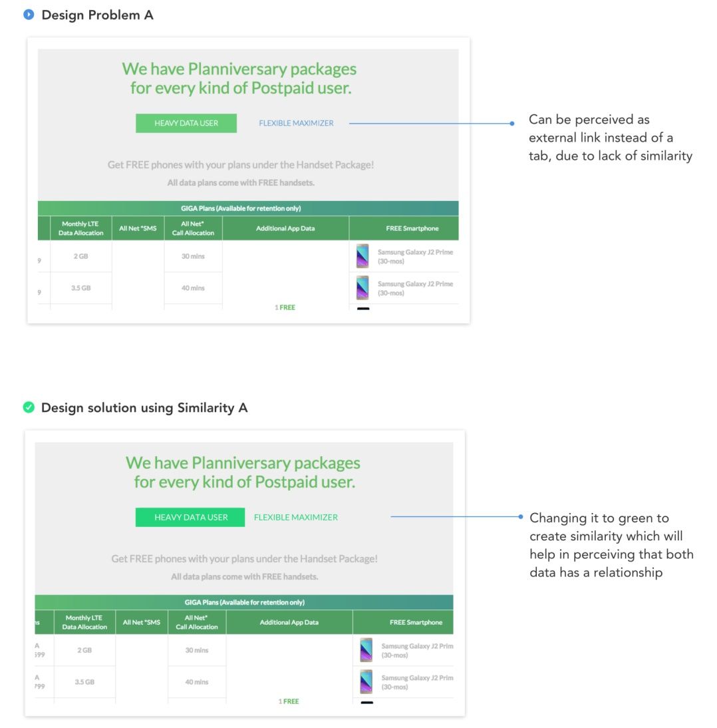Click second Samsung Galaxy J2 Prime phone image, top table
The image size is (717, 728).
pos(362,288)
